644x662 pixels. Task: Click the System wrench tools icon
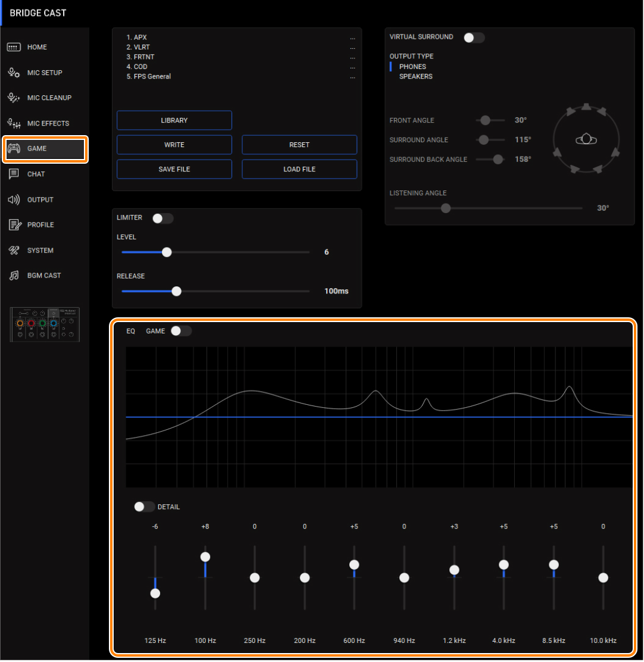[x=14, y=251]
